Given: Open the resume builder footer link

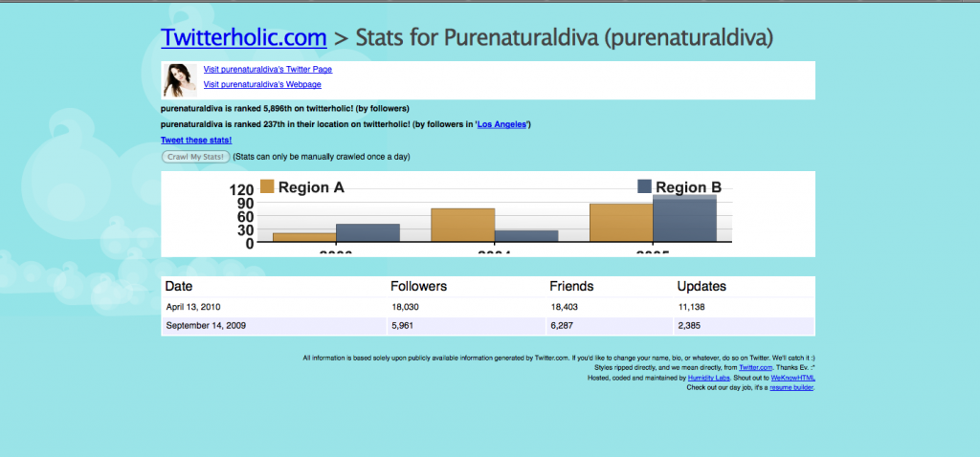Looking at the screenshot, I should pos(791,388).
